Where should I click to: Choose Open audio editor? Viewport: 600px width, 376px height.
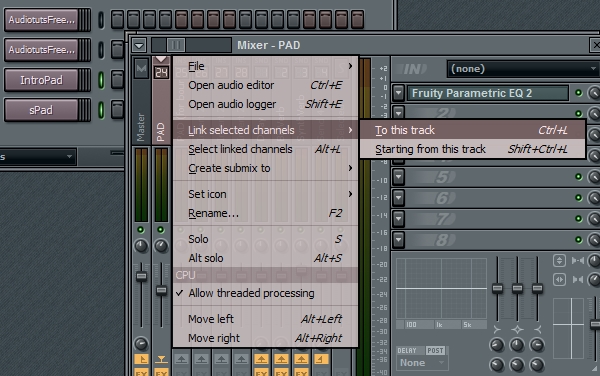(265, 85)
